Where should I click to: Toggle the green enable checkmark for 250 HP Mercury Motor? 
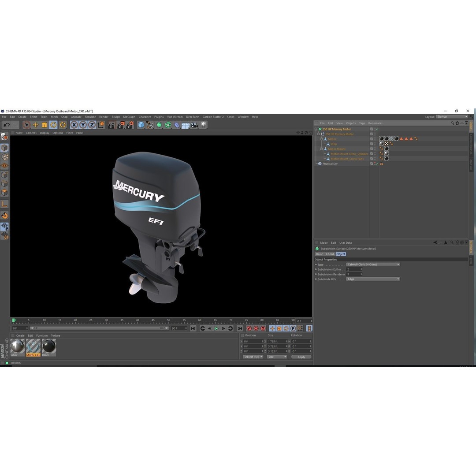point(377,129)
